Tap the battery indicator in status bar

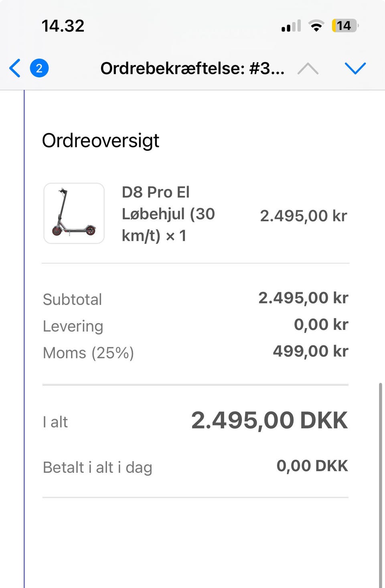[x=344, y=26]
